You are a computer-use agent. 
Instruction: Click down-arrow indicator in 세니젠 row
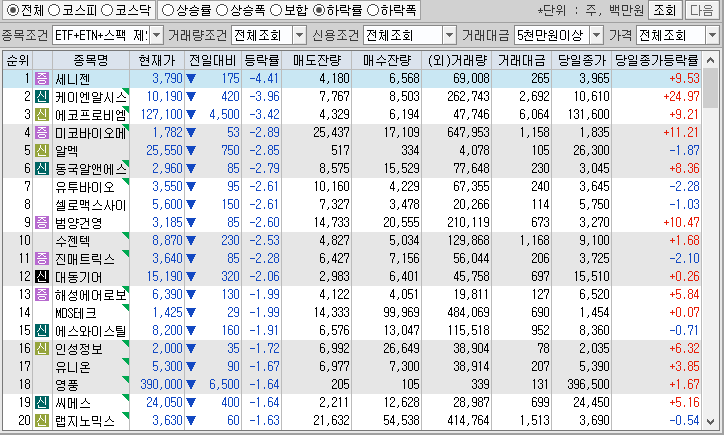[191, 79]
